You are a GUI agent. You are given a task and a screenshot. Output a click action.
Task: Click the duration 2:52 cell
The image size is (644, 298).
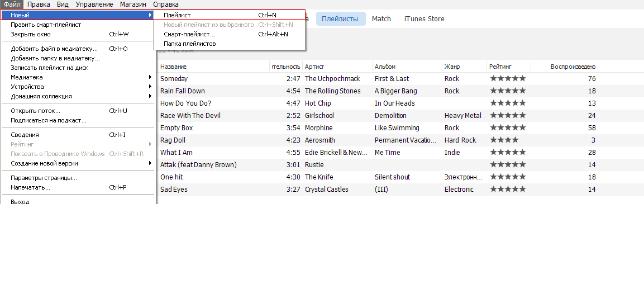tap(294, 116)
